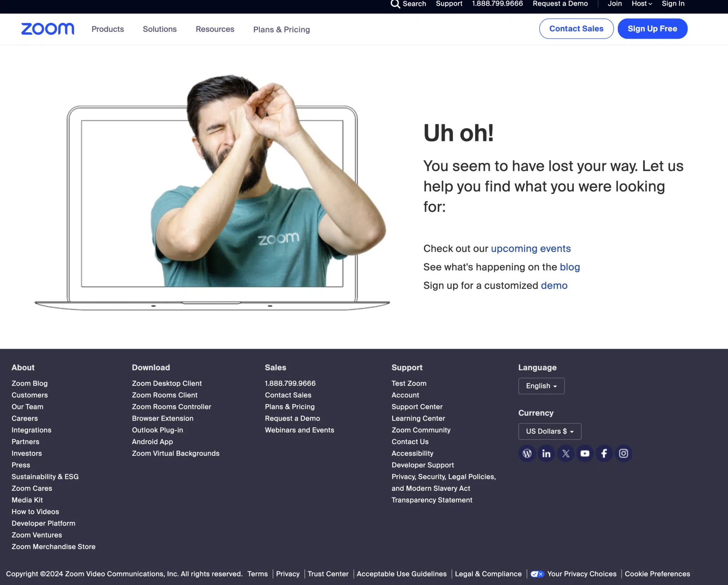
Task: Follow the blog link in message
Action: click(570, 267)
